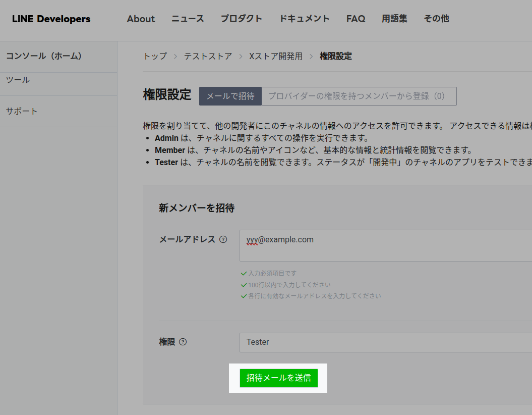532x415 pixels.
Task: Click help icon next to メールアドレス
Action: tap(223, 239)
